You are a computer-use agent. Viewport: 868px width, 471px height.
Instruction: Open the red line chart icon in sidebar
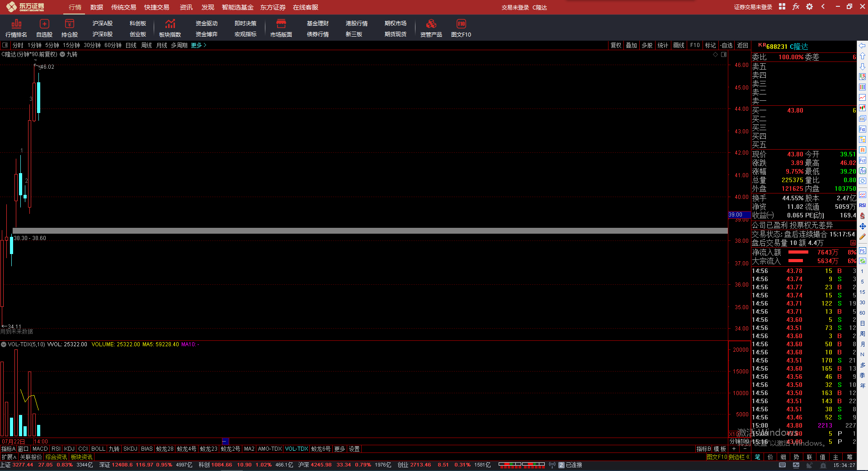click(x=863, y=98)
